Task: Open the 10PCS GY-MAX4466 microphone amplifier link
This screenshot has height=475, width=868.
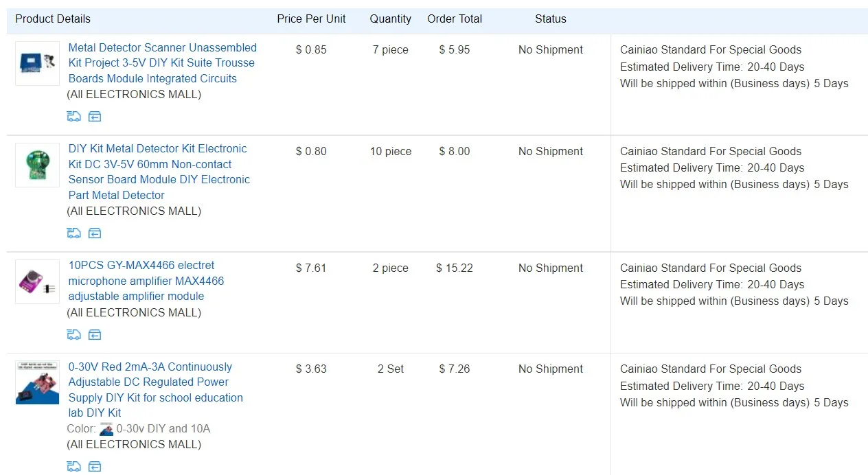Action: pos(146,281)
